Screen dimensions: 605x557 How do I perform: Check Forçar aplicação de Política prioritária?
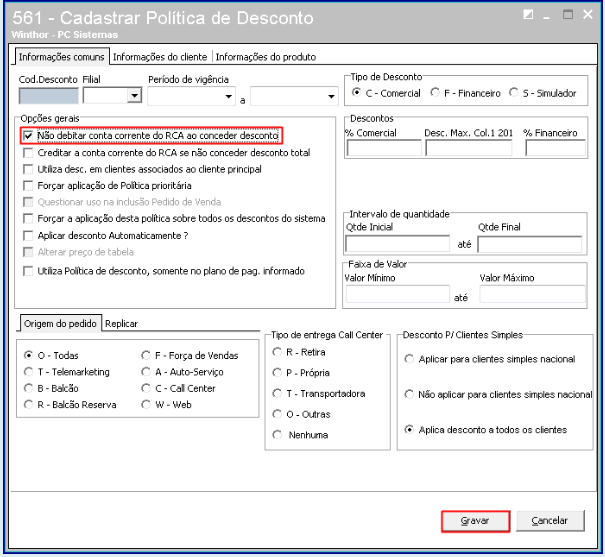[28, 186]
